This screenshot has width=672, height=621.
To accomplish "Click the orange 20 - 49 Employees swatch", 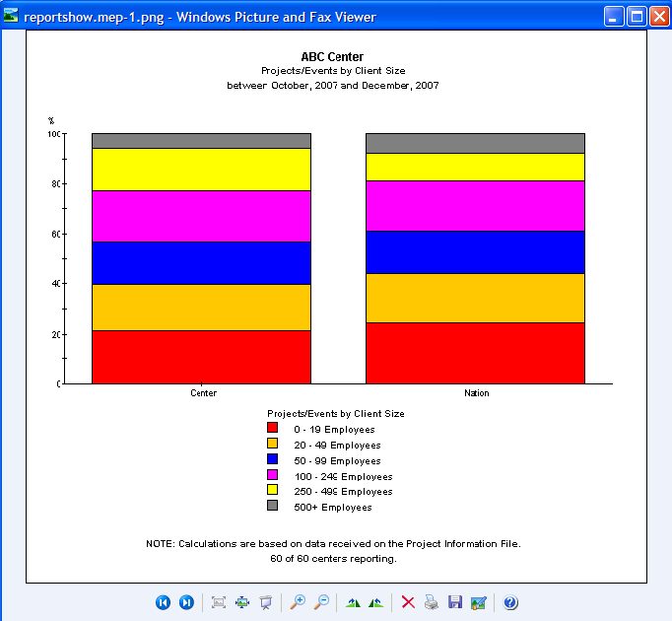I will pyautogui.click(x=272, y=443).
